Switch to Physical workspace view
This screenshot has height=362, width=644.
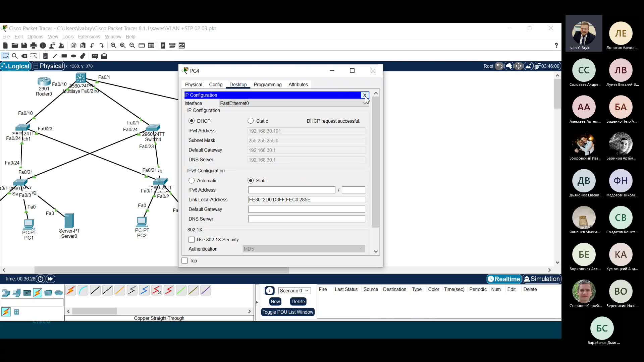[x=48, y=66]
